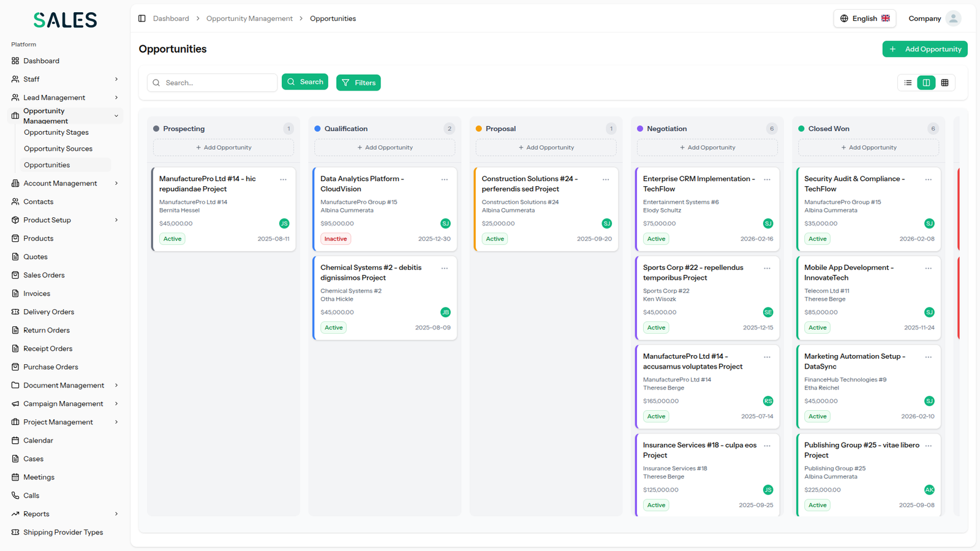Expand the Staff submenu
The image size is (980, 551).
pos(116,79)
